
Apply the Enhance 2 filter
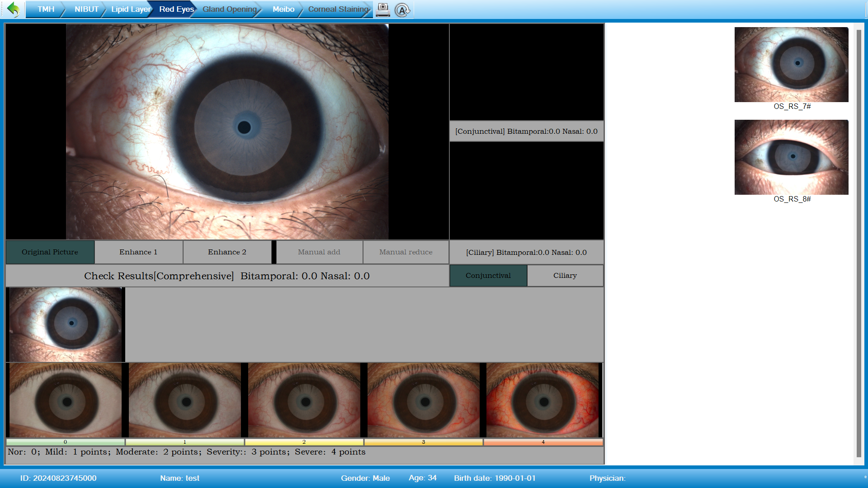227,252
